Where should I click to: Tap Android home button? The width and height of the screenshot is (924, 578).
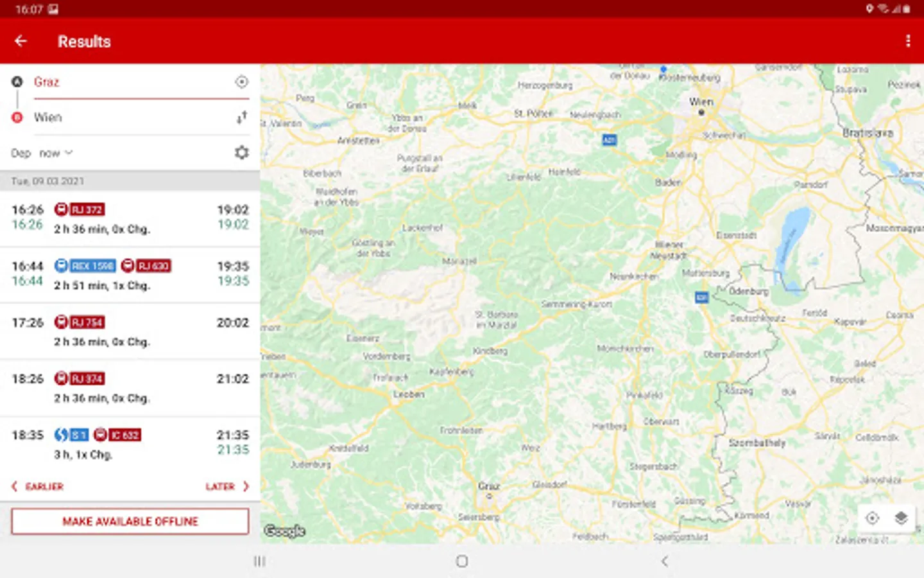click(461, 561)
